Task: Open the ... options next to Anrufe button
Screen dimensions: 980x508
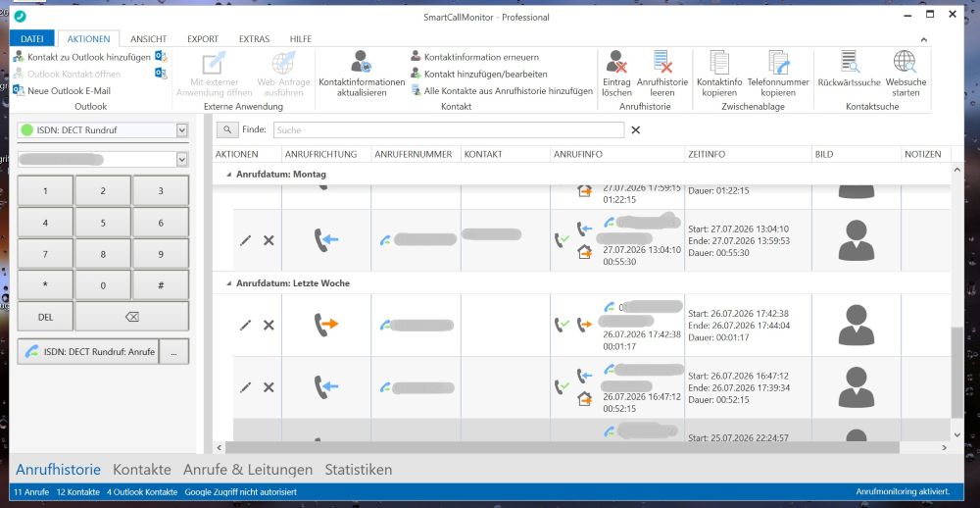Action: coord(173,352)
